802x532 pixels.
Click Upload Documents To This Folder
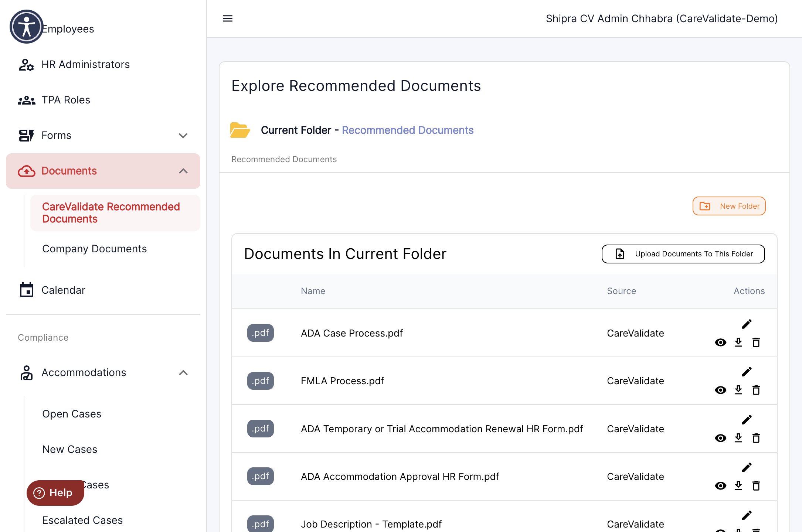click(683, 254)
